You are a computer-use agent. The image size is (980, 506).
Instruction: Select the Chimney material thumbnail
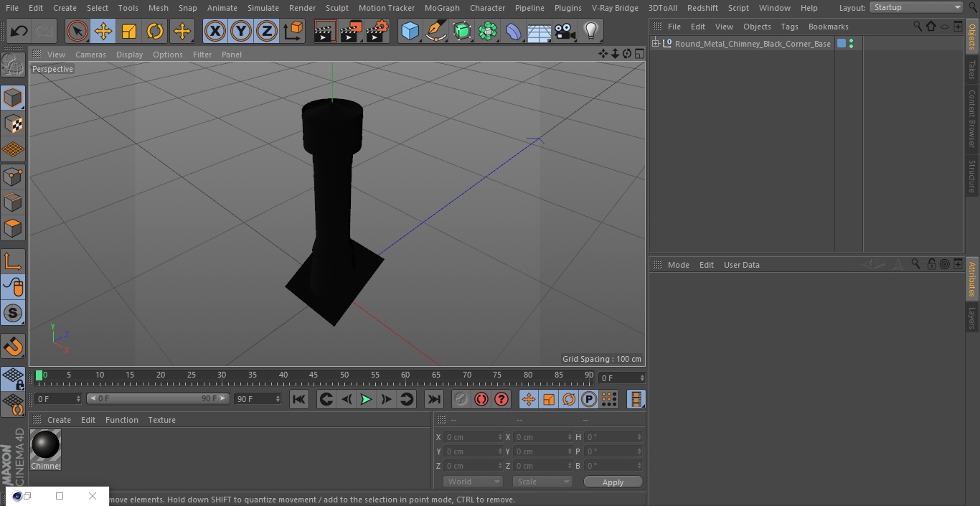click(x=46, y=445)
